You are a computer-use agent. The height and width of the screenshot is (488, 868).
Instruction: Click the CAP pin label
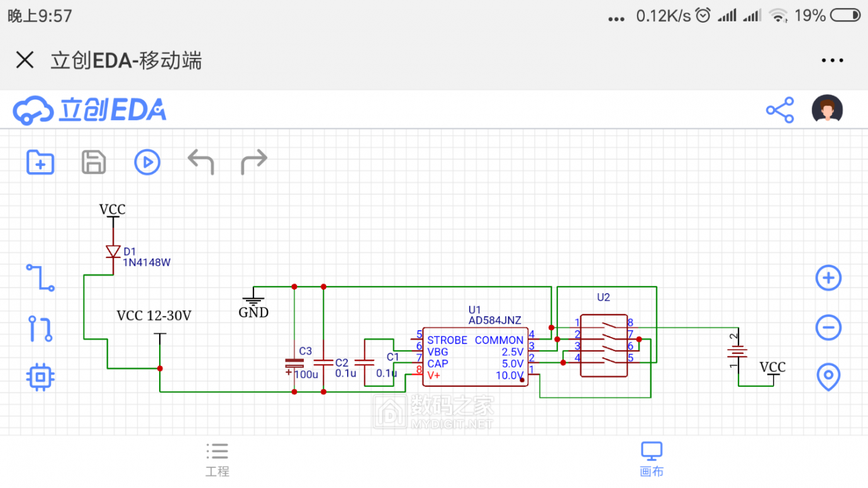(x=438, y=364)
